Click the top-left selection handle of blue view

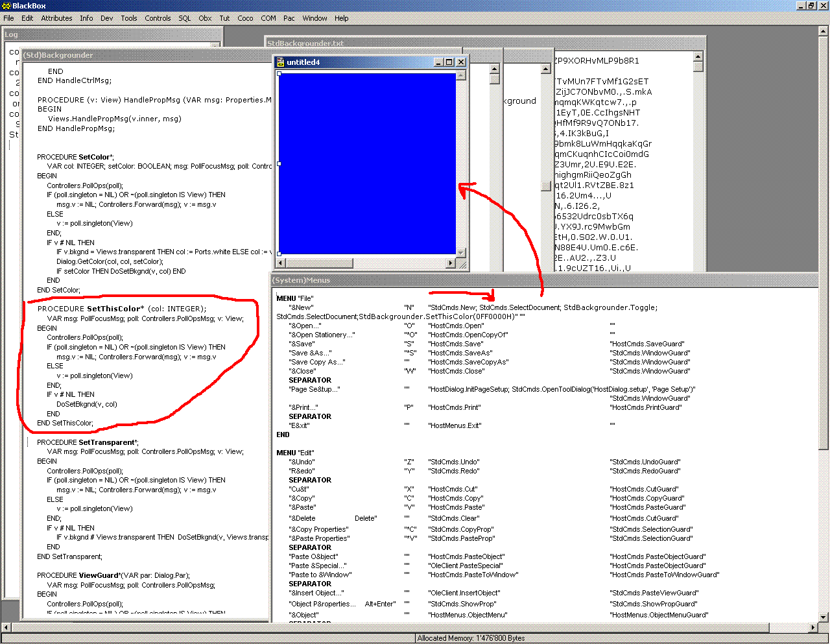tap(279, 74)
